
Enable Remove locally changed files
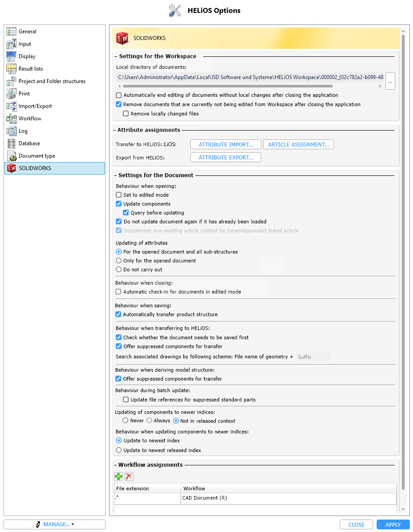point(126,114)
